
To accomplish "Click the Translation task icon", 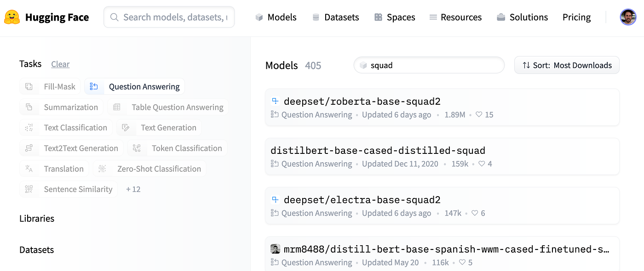I will [x=29, y=169].
